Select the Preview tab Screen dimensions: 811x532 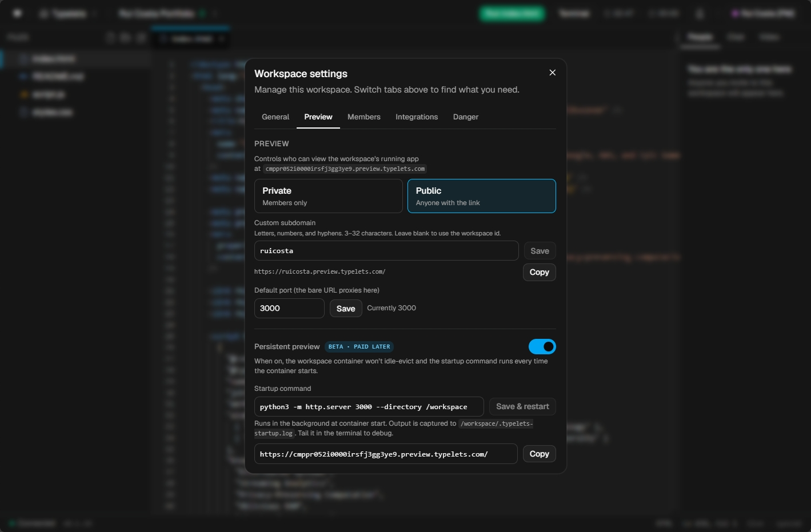click(x=318, y=117)
